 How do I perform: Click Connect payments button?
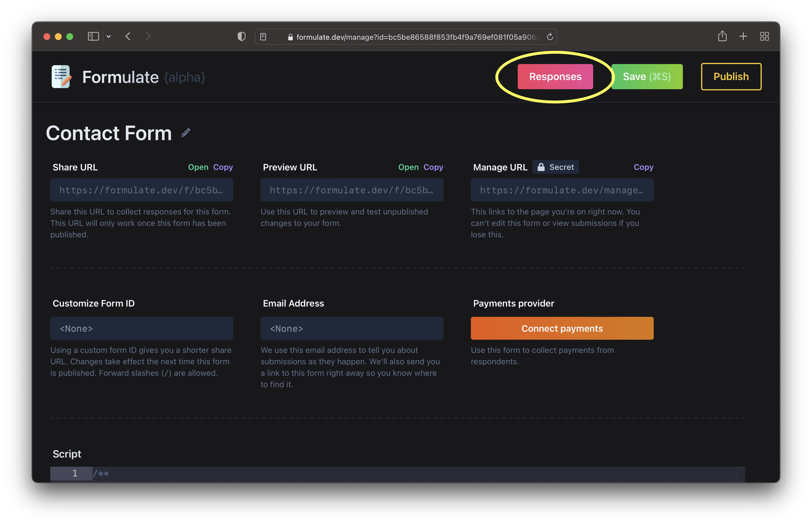(x=562, y=328)
